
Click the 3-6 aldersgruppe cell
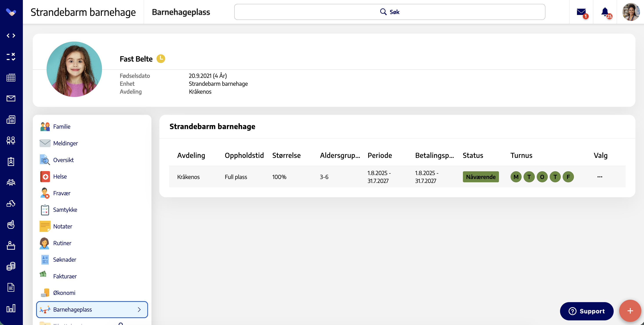[x=324, y=177]
